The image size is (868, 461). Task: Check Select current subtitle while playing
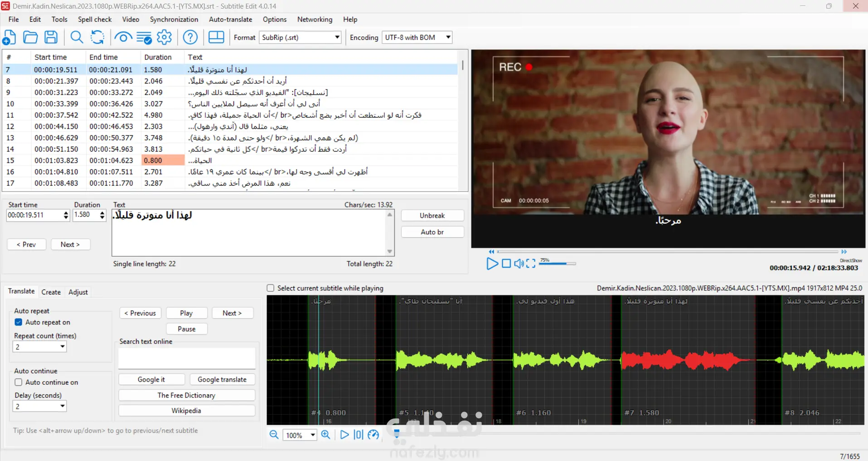click(x=271, y=288)
